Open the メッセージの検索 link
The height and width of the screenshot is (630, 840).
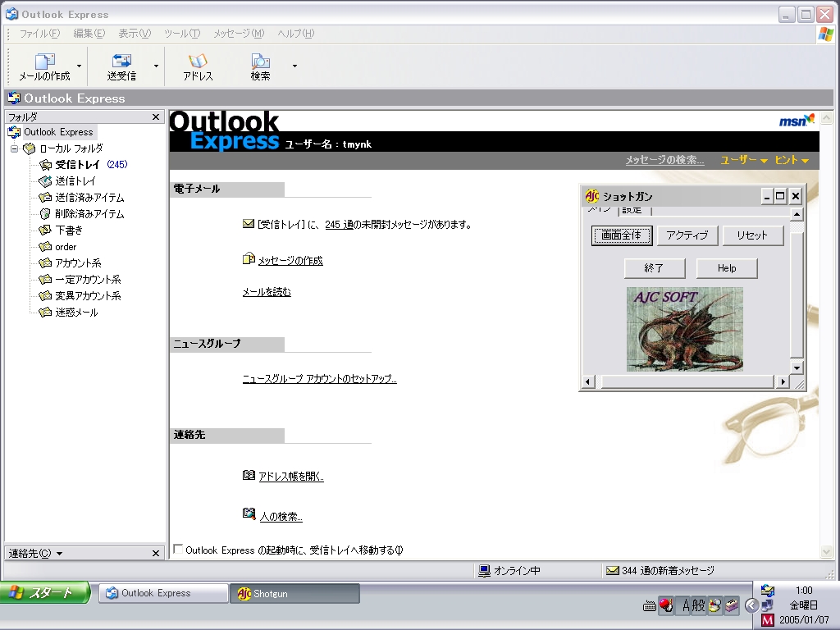tap(664, 160)
